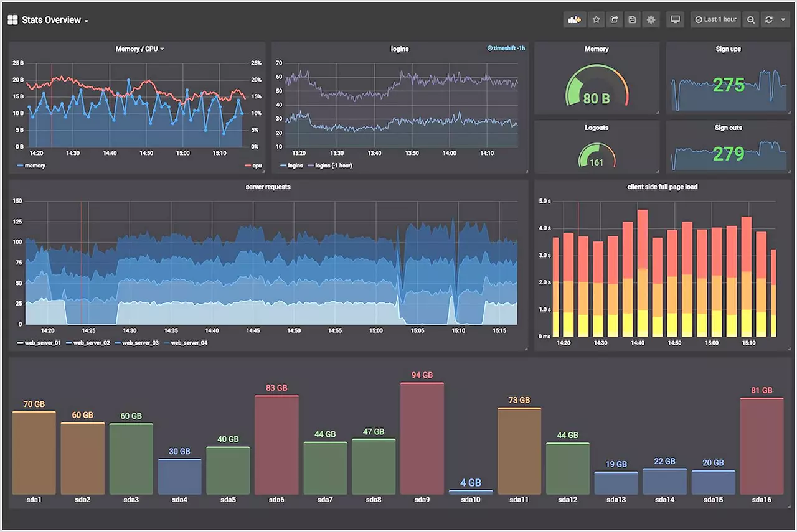Click the sda13 axis label
The width and height of the screenshot is (797, 532).
pos(616,500)
